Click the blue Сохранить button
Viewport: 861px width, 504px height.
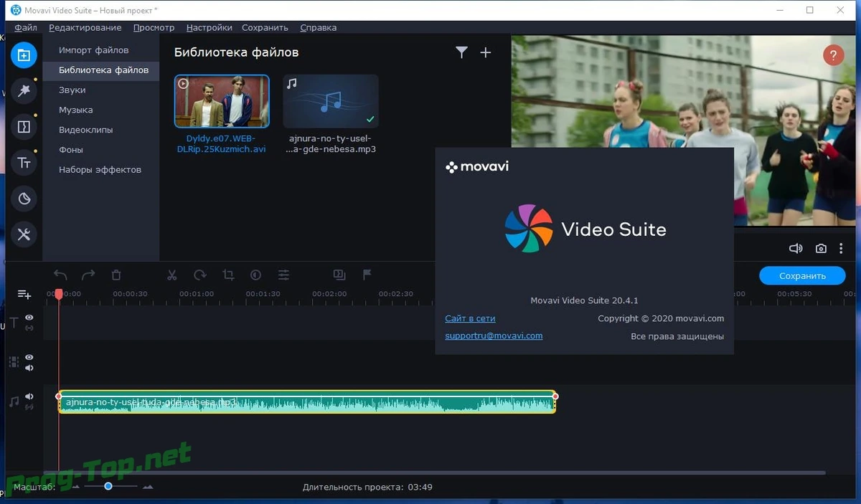point(802,275)
